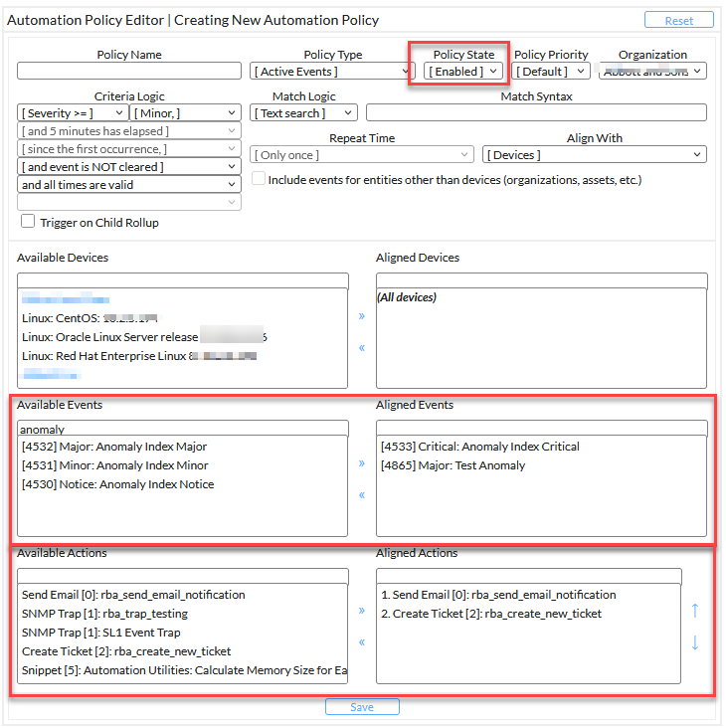Image resolution: width=726 pixels, height=728 pixels.
Task: Open the Match Logic Text search dropdown
Action: [x=303, y=113]
